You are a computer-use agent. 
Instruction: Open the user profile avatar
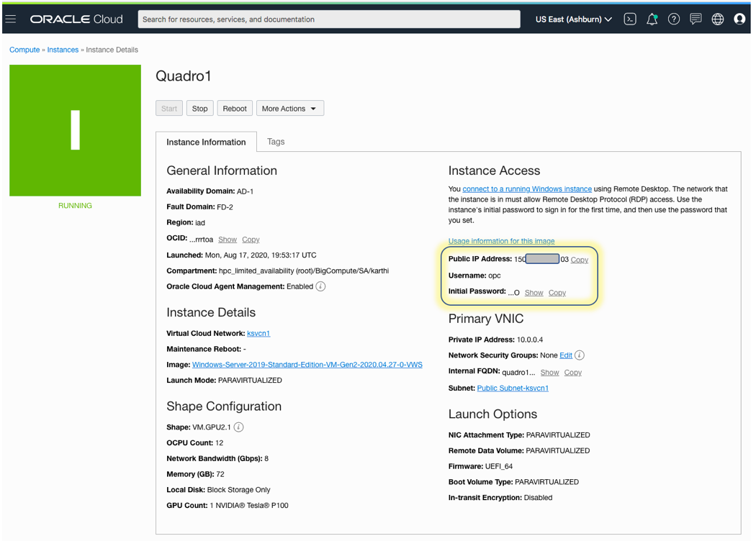pos(739,19)
